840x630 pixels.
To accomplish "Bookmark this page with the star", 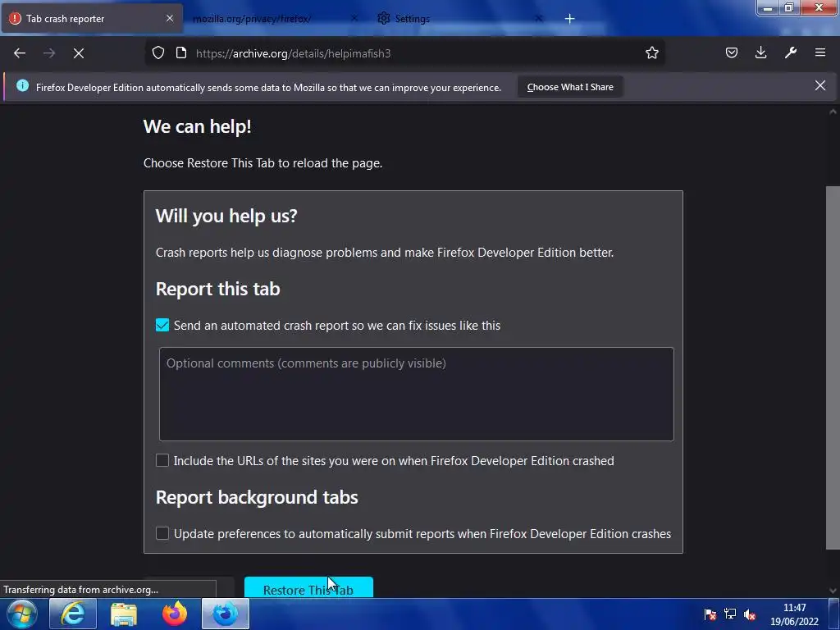I will [x=652, y=52].
